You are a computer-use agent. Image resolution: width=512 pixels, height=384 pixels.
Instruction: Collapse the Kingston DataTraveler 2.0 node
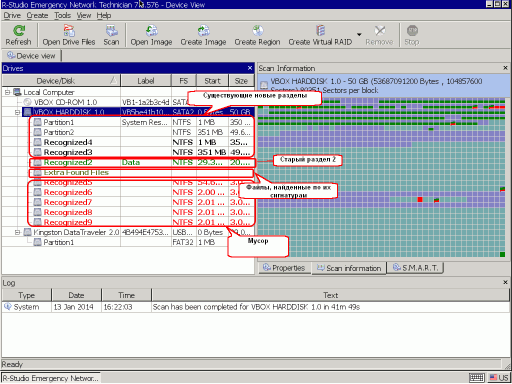[17, 232]
